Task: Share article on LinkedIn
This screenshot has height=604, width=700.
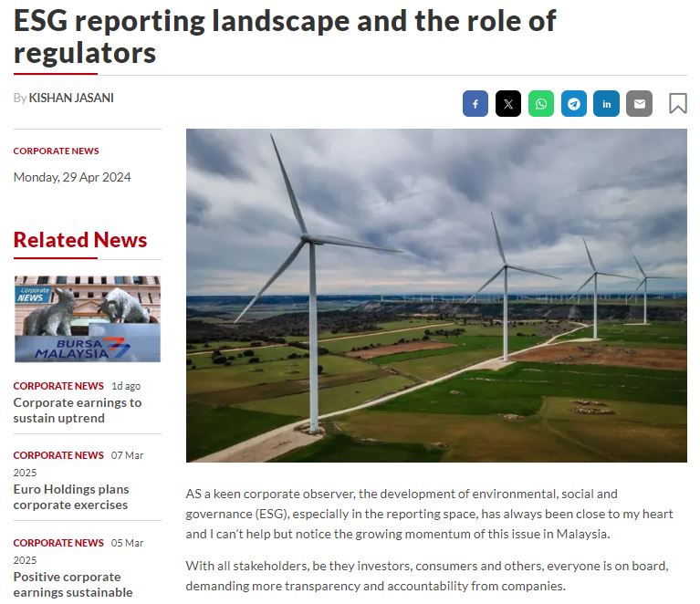Action: 606,104
